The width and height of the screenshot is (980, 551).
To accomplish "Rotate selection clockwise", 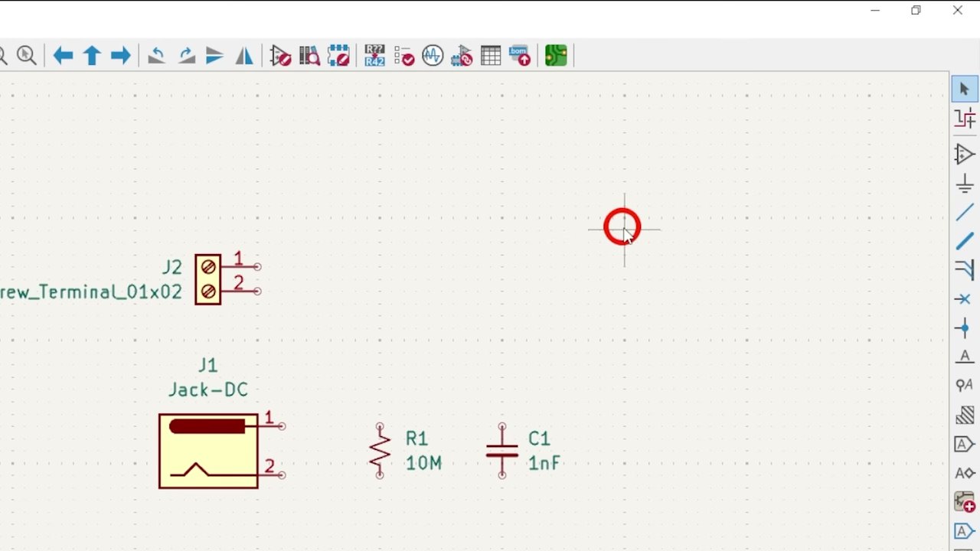I will click(186, 55).
